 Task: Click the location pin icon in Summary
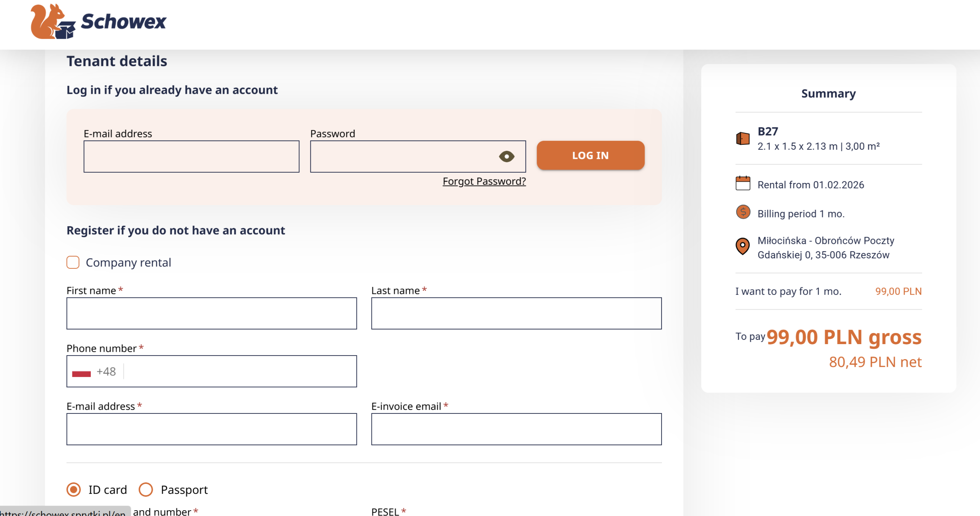(x=742, y=246)
